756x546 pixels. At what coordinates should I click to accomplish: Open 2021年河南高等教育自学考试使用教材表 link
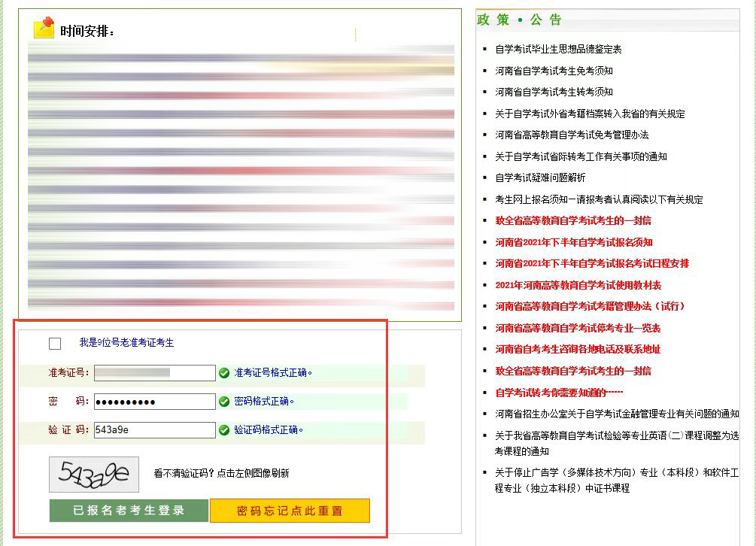coord(578,286)
